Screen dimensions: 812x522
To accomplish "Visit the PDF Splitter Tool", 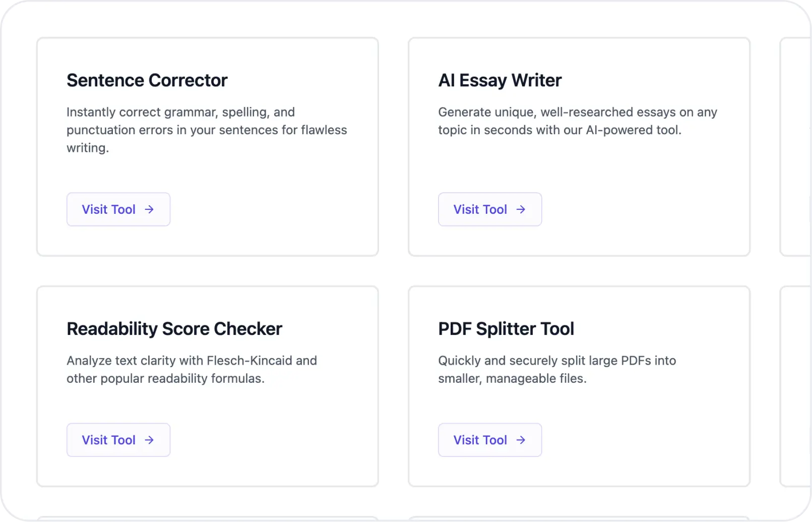I will click(x=489, y=440).
